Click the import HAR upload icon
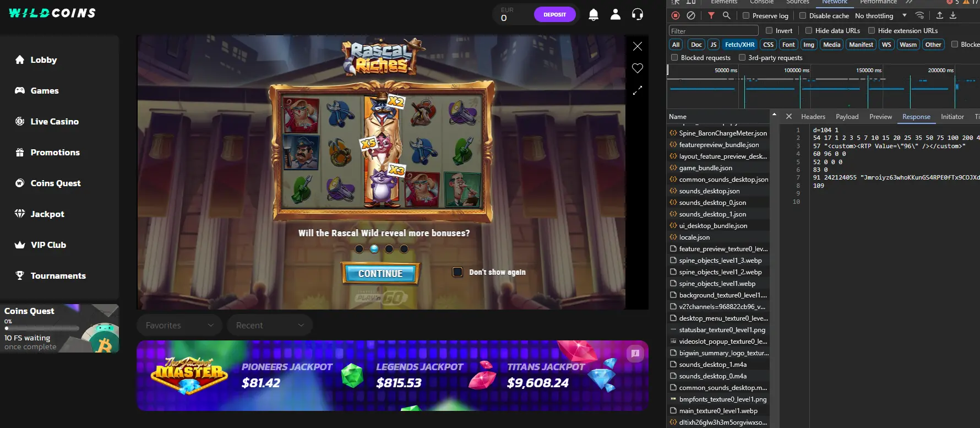Viewport: 980px width, 428px height. [940, 15]
